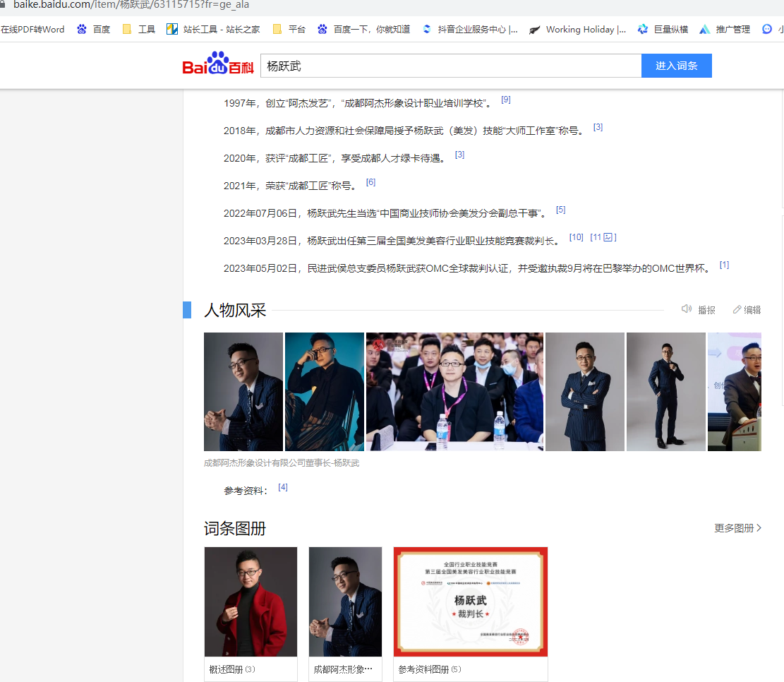784x682 pixels.
Task: Click the 进入词条 button
Action: point(676,66)
